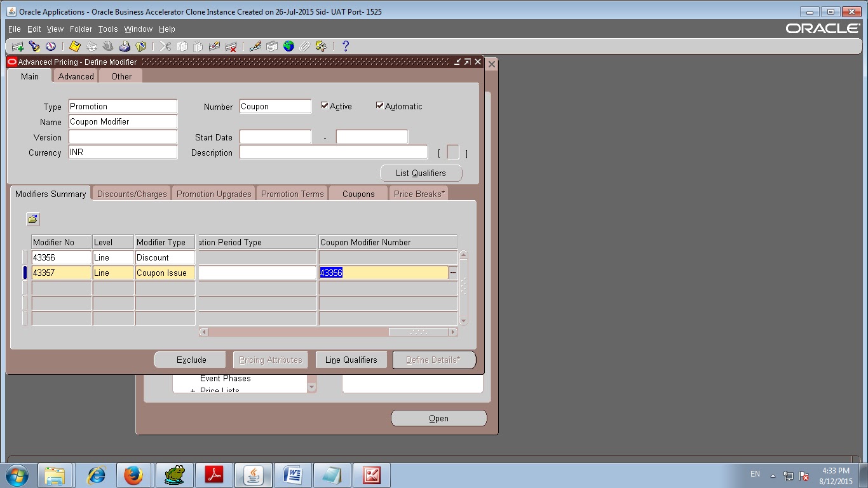
Task: Click the New Record toolbar icon
Action: pyautogui.click(x=18, y=46)
